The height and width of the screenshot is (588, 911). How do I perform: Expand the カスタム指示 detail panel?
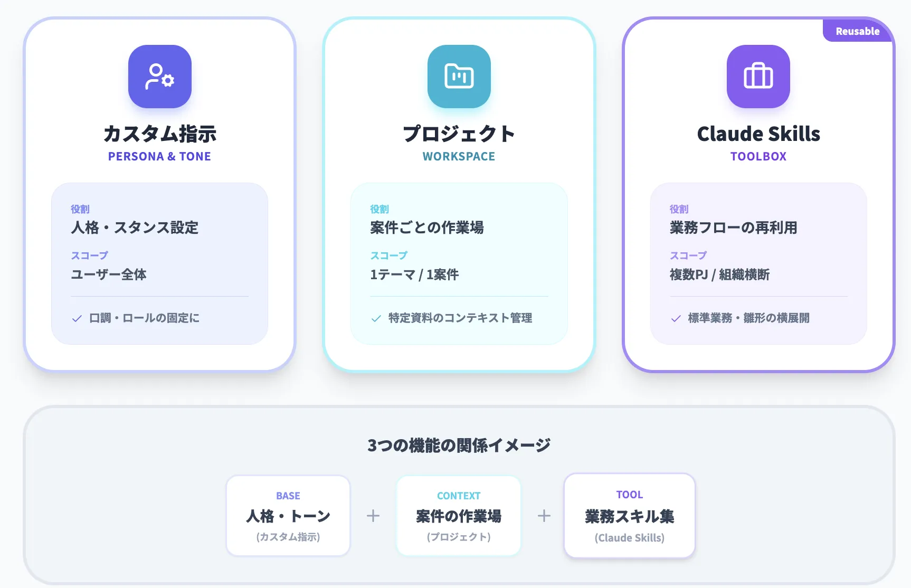pyautogui.click(x=159, y=263)
